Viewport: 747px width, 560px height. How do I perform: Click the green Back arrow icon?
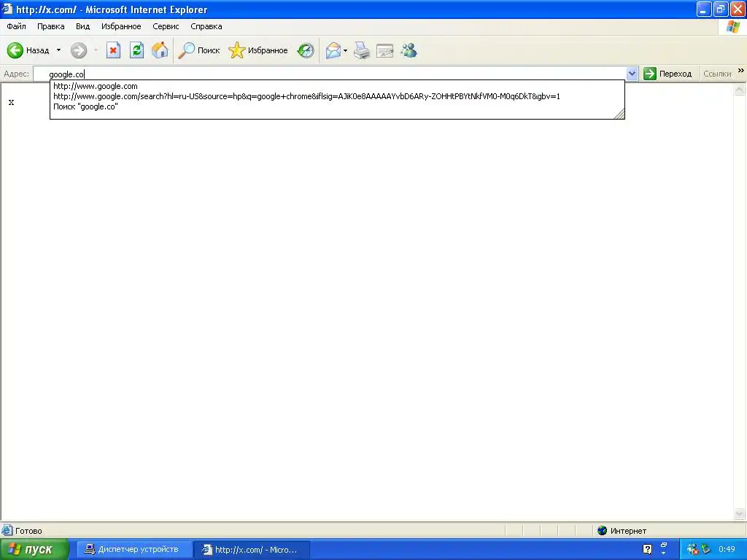(x=15, y=50)
